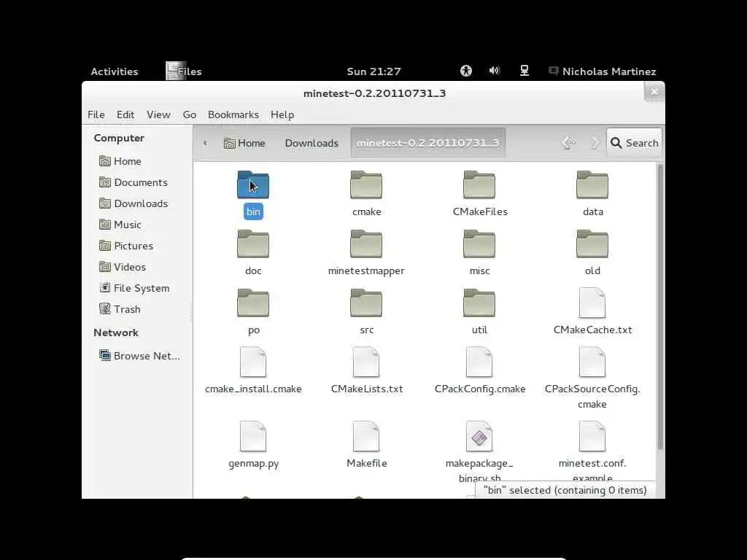The image size is (747, 560).
Task: Open Downloads in the sidebar
Action: (x=133, y=203)
